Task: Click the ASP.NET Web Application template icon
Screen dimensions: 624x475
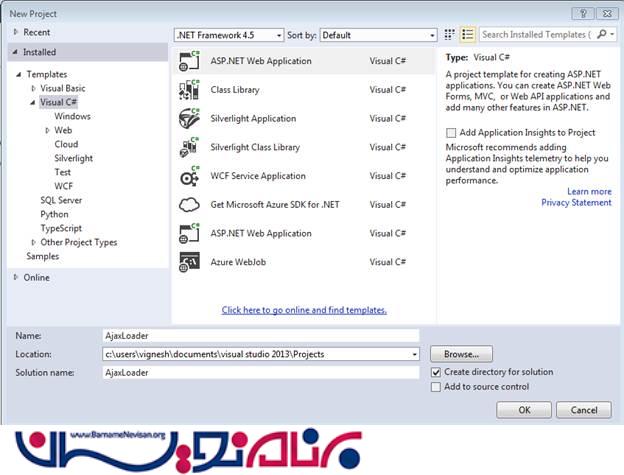Action: 190,61
